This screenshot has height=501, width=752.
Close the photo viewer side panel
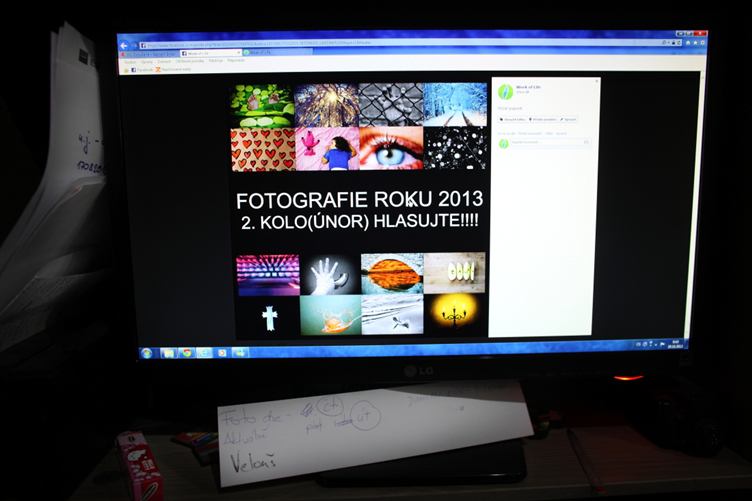tap(597, 81)
